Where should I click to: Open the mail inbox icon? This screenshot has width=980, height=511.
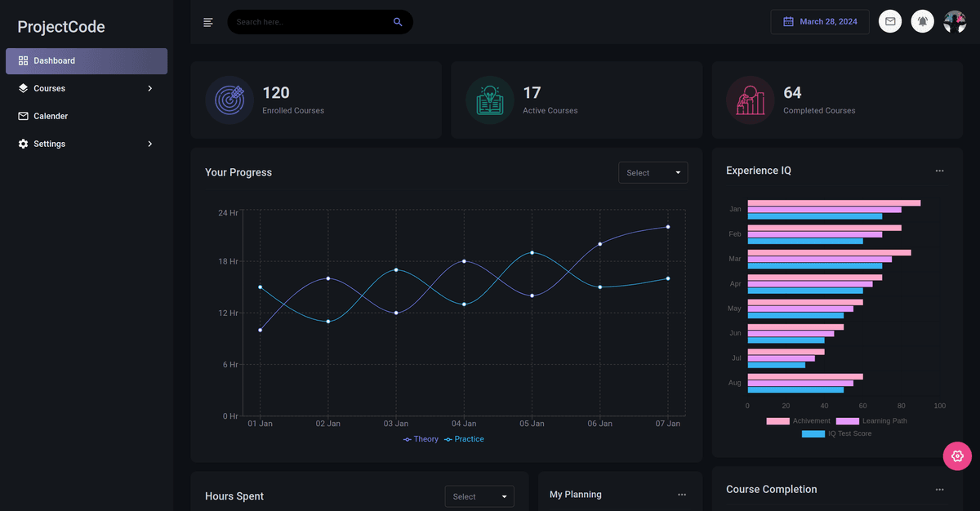coord(890,22)
